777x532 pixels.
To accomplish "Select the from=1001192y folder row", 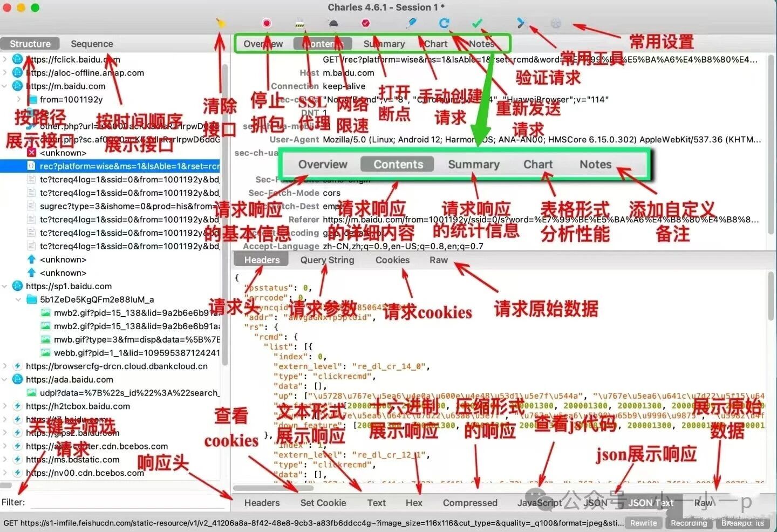I will click(110, 99).
